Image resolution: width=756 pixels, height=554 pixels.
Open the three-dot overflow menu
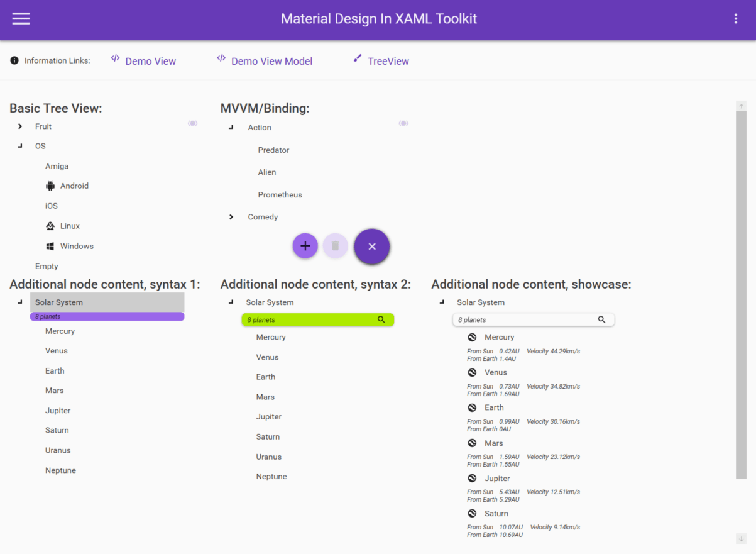(x=736, y=19)
